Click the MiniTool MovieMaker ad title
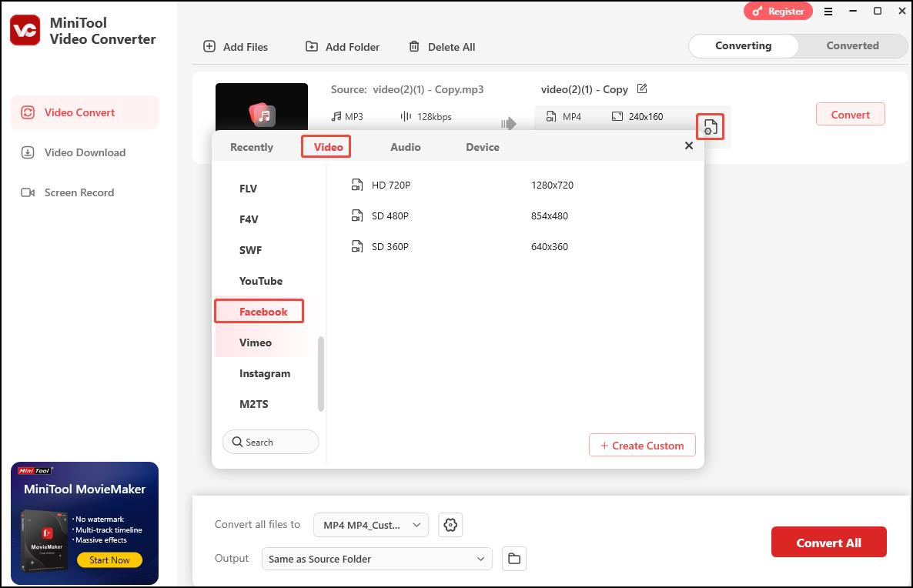The image size is (913, 588). coord(85,489)
